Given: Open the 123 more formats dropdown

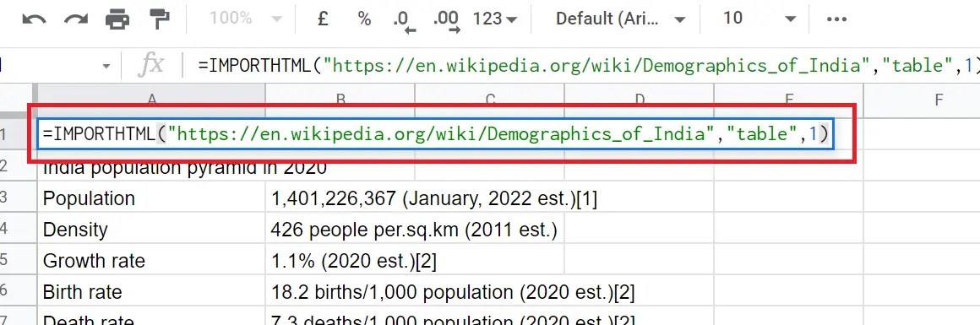Looking at the screenshot, I should pos(495,19).
